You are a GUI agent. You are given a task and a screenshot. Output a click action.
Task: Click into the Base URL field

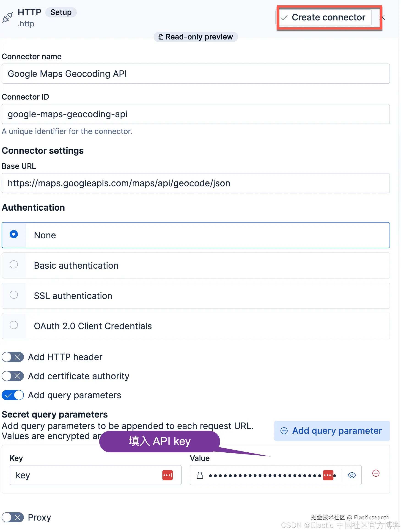coord(196,183)
